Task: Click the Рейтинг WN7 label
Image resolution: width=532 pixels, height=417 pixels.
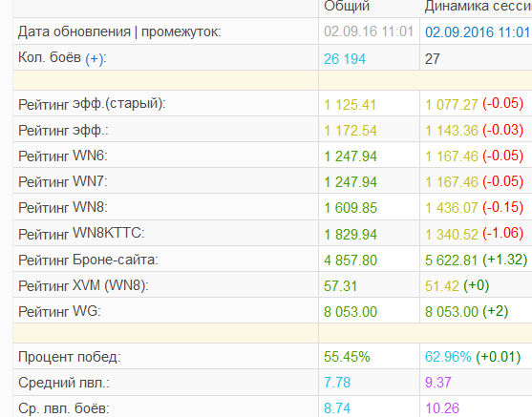Action: pyautogui.click(x=63, y=181)
